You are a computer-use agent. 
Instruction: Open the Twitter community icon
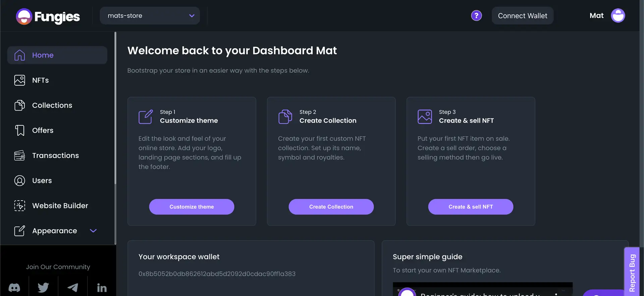43,288
